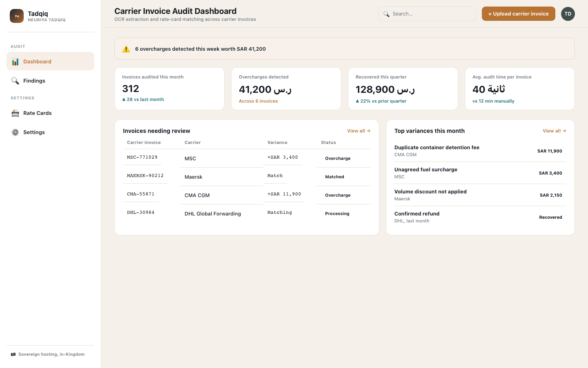588x368 pixels.
Task: Click the Dashboard bar chart icon
Action: click(15, 62)
